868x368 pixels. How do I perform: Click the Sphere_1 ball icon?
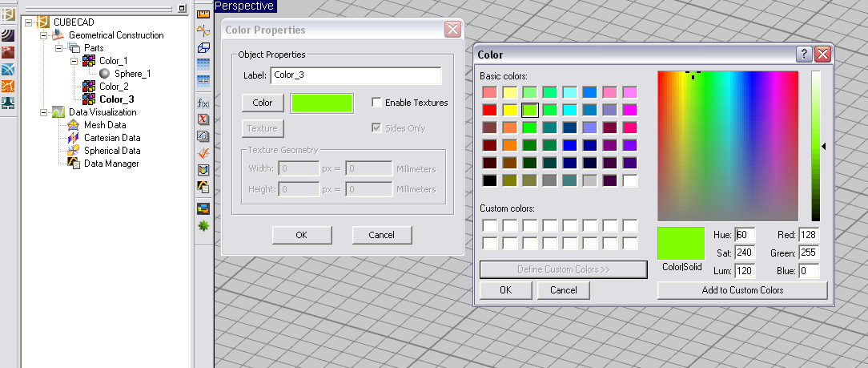(105, 74)
